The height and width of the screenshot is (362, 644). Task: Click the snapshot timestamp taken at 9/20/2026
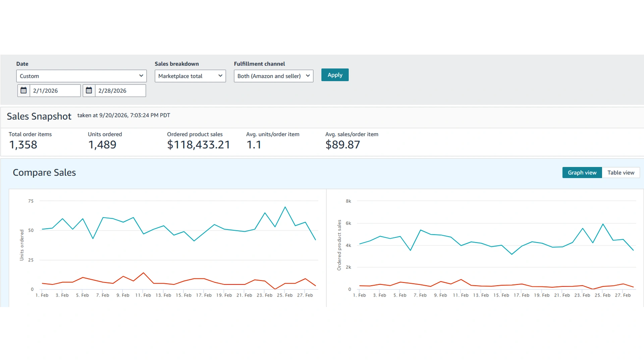pos(124,115)
